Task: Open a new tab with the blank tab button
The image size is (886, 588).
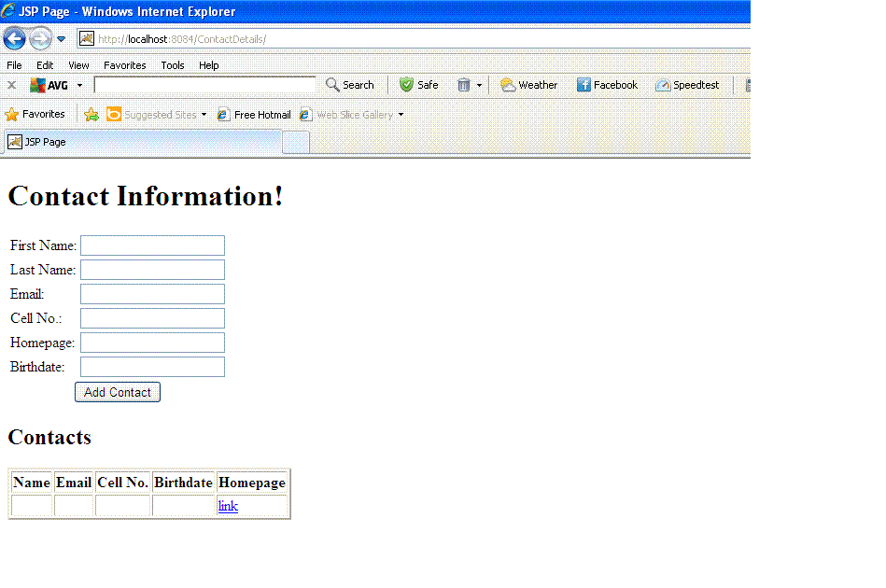Action: (296, 143)
